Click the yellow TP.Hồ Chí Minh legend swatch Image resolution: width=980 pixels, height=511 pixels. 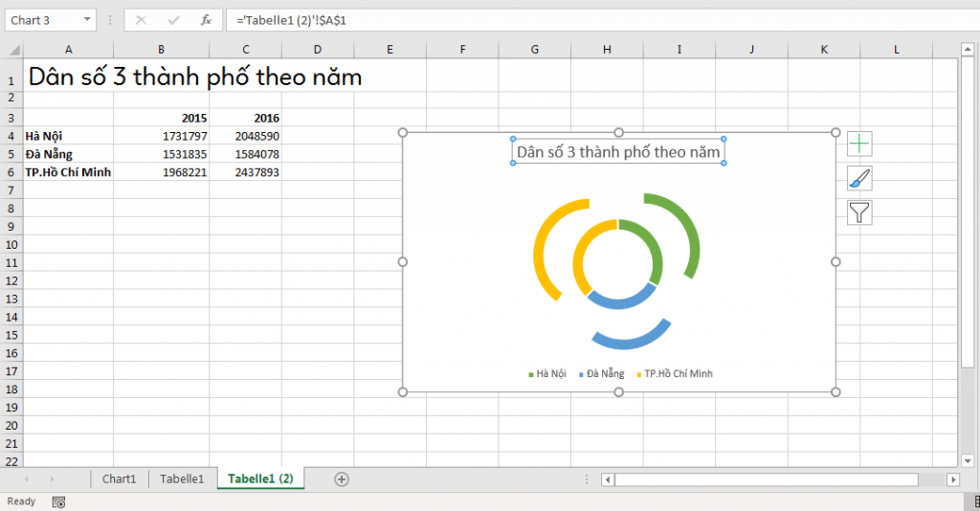639,374
